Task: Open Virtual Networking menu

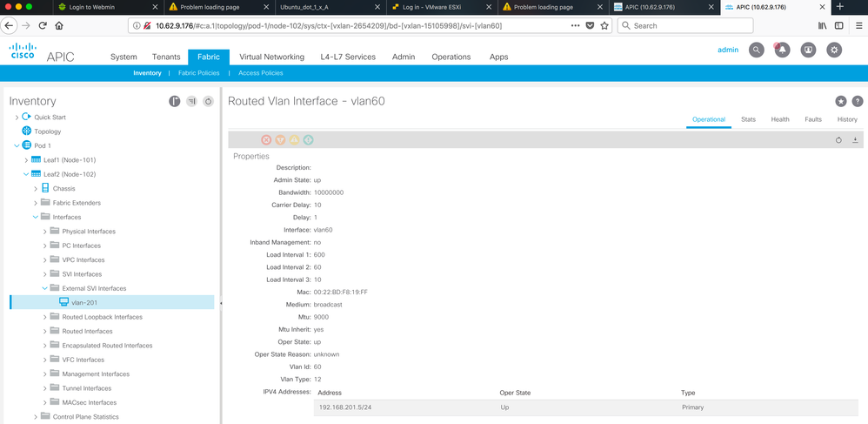Action: [272, 57]
